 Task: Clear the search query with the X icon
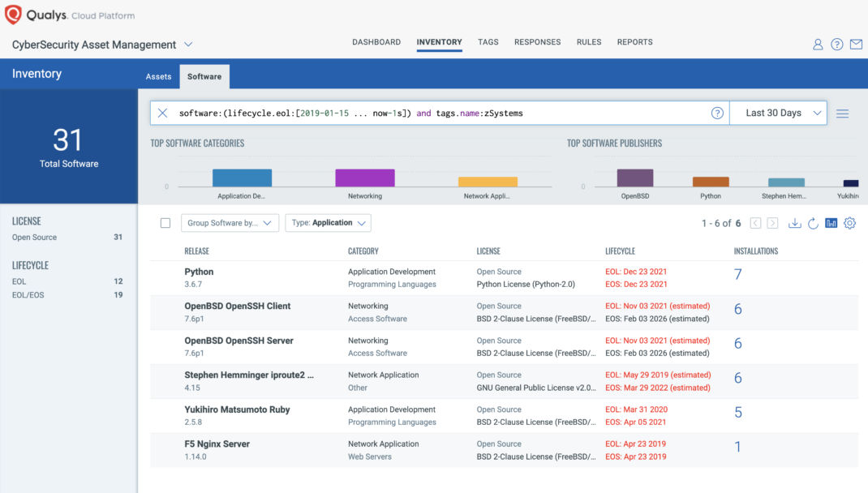click(x=162, y=113)
